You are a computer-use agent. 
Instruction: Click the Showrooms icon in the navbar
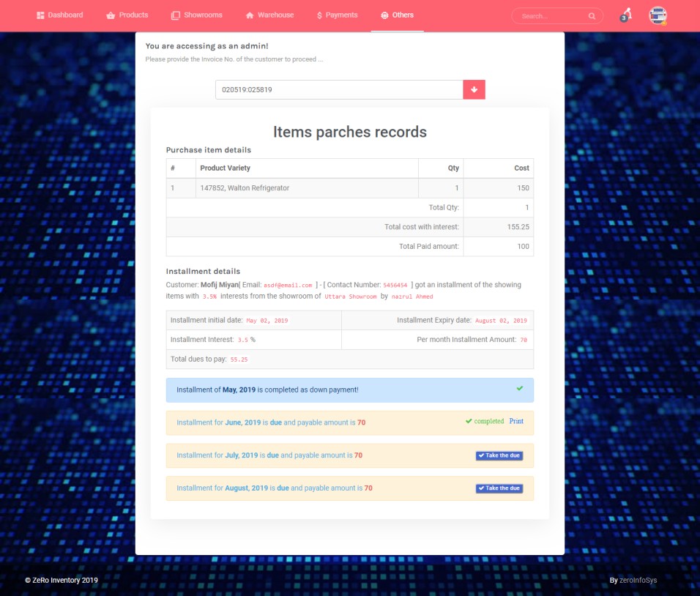[175, 15]
